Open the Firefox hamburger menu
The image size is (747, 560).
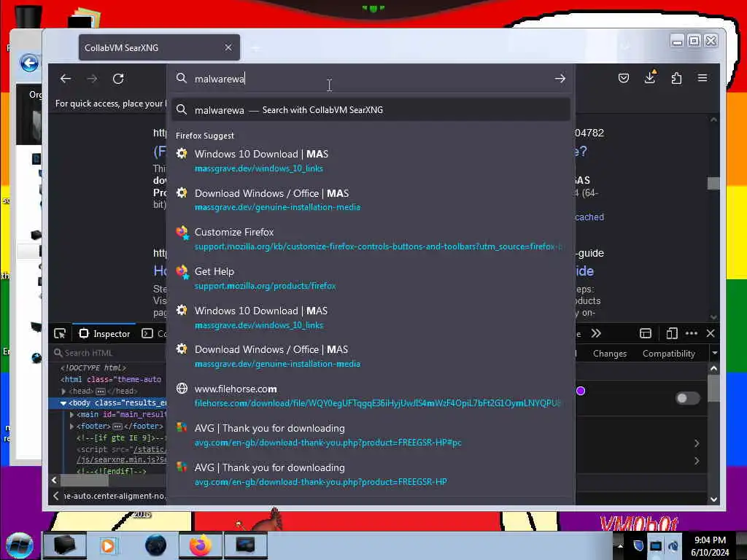point(703,77)
